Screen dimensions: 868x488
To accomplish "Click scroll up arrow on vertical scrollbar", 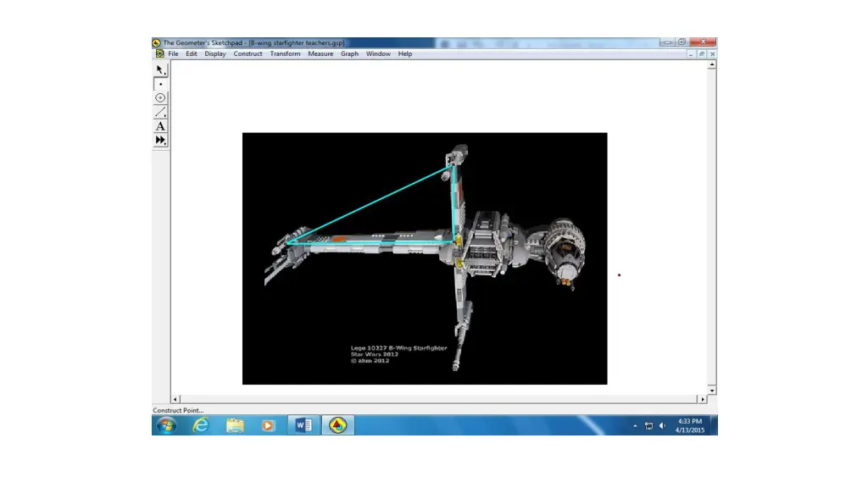I will [712, 64].
